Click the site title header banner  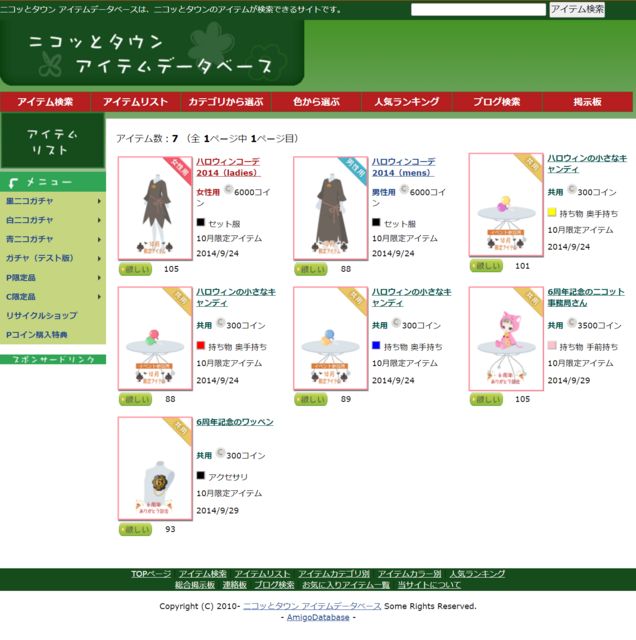(152, 53)
